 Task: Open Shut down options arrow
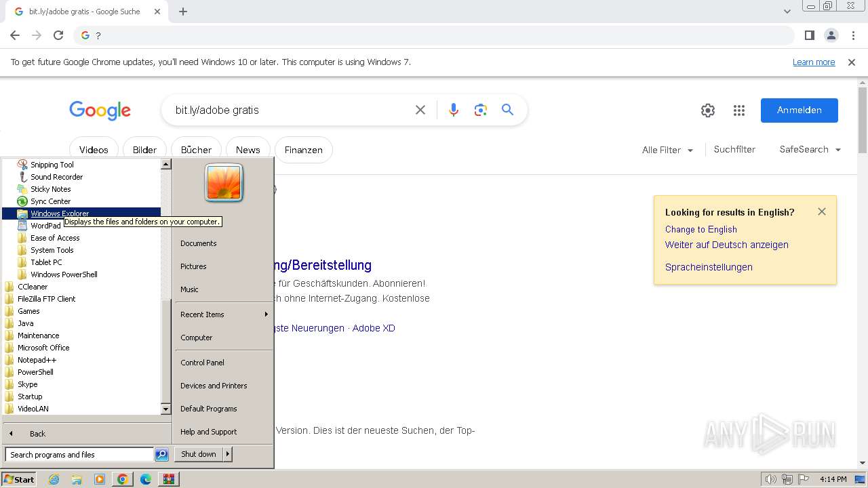[x=228, y=454]
